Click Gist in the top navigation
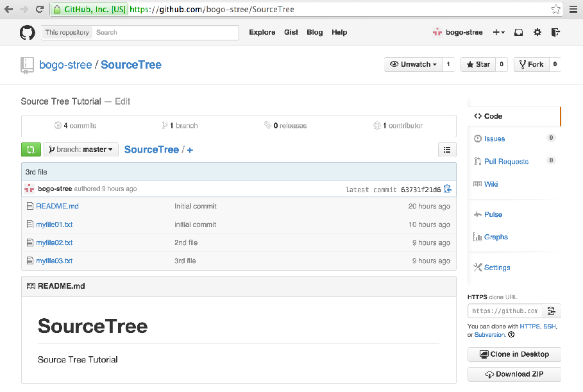The image size is (583, 392). [291, 32]
